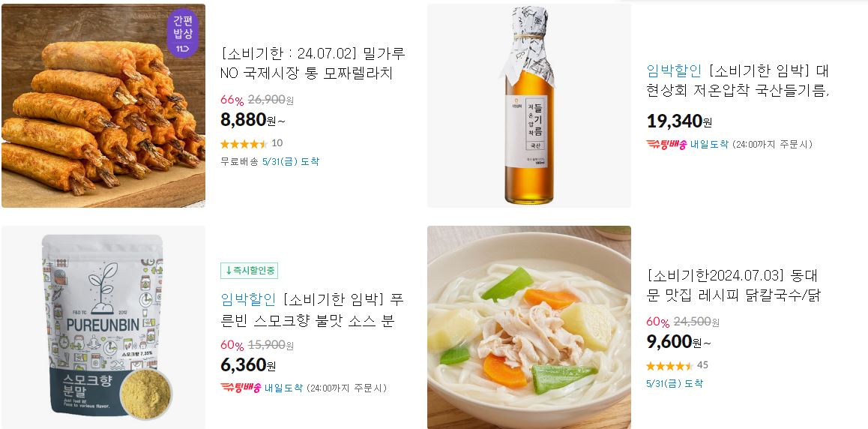This screenshot has width=868, height=429.
Task: Open the 대현상회 저온압착 국산들기름 title
Action: tap(738, 80)
